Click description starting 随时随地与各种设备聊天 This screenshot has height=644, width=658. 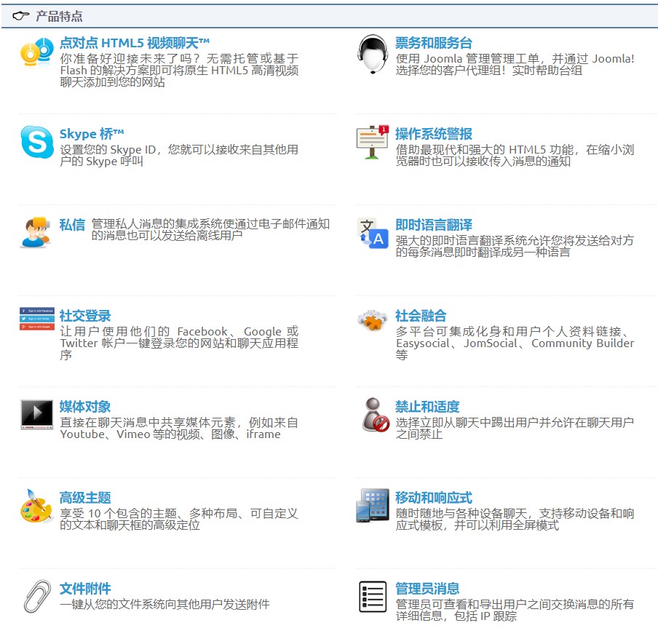[515, 519]
